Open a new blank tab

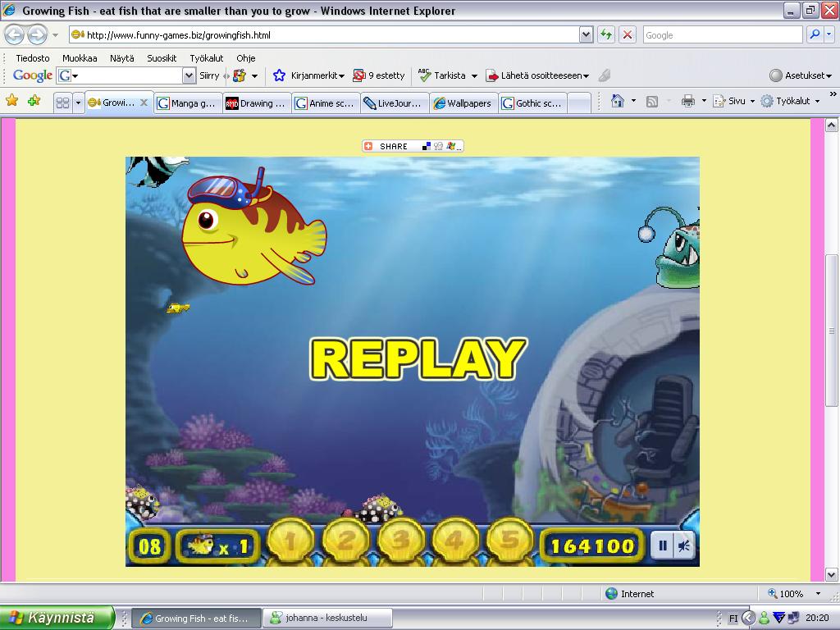(x=579, y=103)
